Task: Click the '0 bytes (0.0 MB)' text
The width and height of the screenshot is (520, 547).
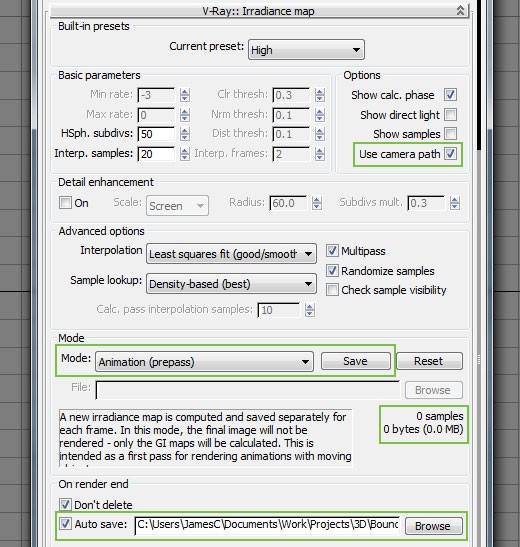Action: tap(423, 429)
